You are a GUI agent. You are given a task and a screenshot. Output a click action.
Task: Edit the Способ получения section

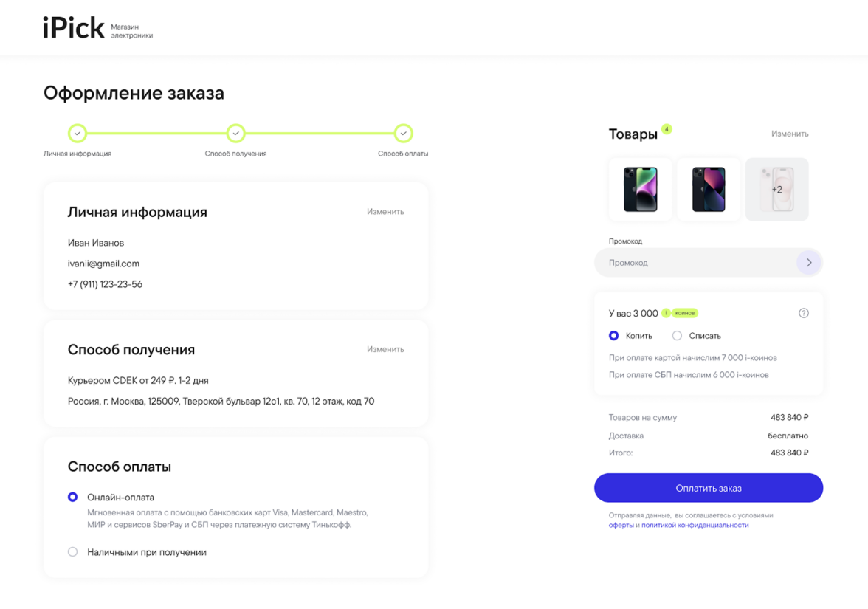click(385, 350)
